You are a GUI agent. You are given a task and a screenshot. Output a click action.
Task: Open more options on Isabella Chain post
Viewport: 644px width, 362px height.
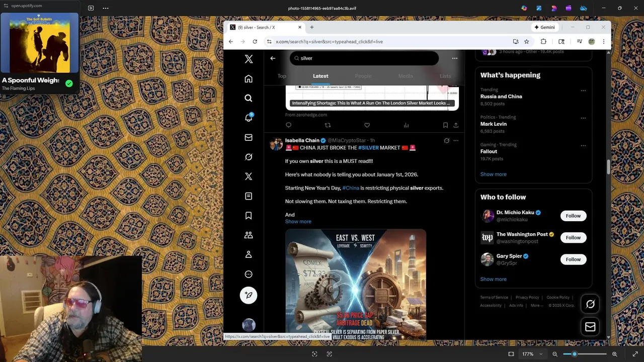click(x=456, y=141)
